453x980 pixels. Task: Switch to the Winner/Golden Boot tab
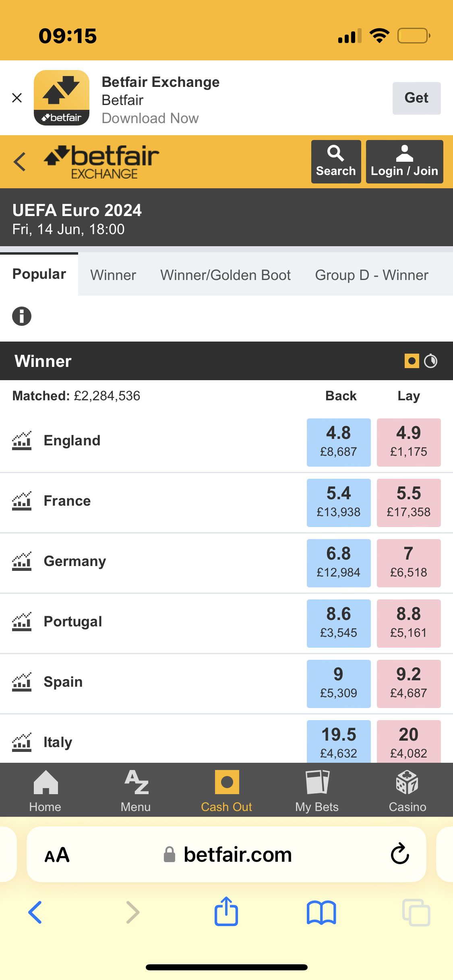[x=225, y=275]
